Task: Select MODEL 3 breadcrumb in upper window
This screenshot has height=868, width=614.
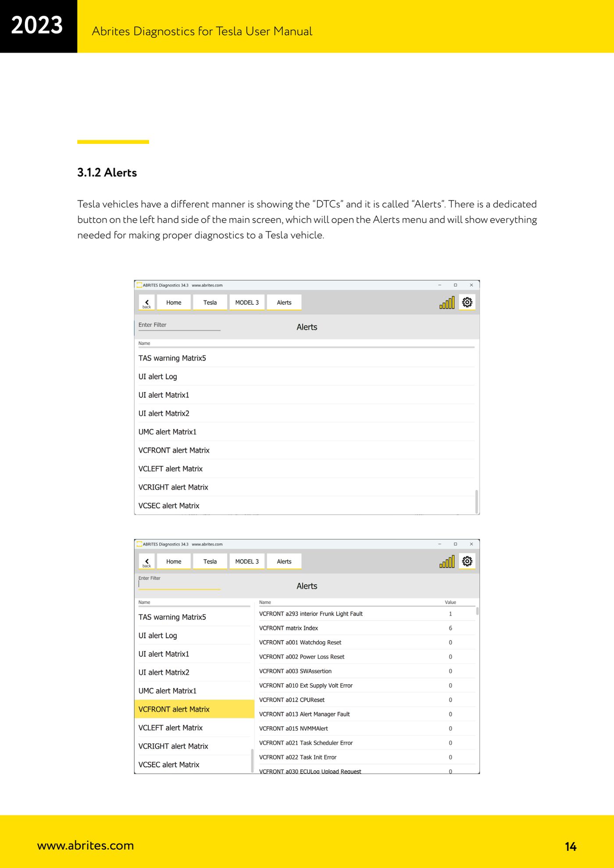Action: pos(247,303)
